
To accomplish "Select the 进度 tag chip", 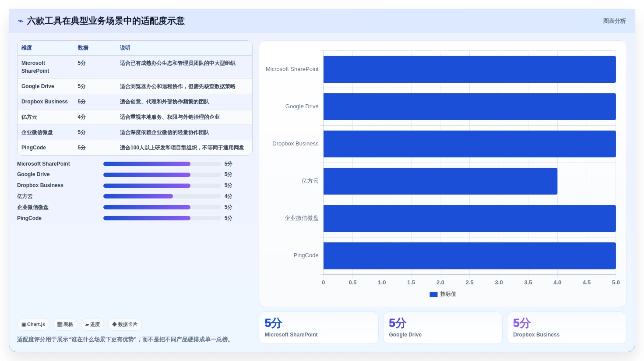I will pos(92,325).
